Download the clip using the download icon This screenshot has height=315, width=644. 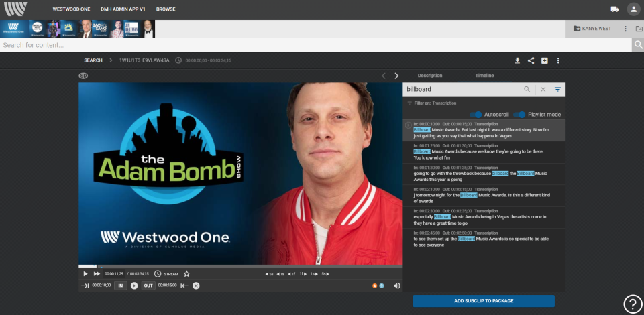[x=517, y=61]
